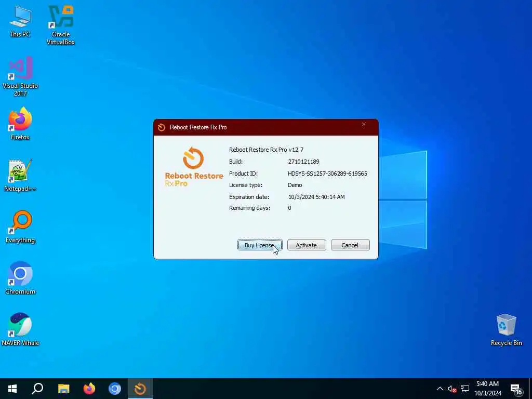Open File Explorer from the taskbar
Image resolution: width=532 pixels, height=399 pixels.
tap(63, 389)
